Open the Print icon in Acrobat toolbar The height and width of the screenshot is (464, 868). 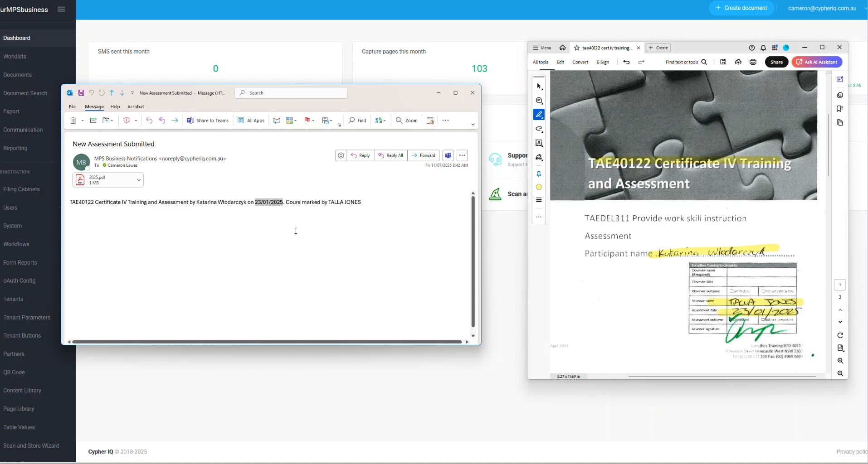[753, 62]
